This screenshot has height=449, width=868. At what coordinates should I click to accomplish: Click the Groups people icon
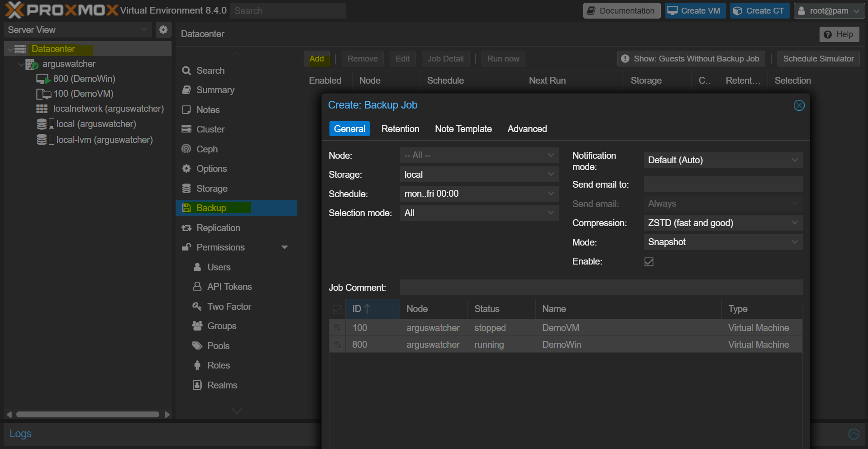click(x=197, y=326)
